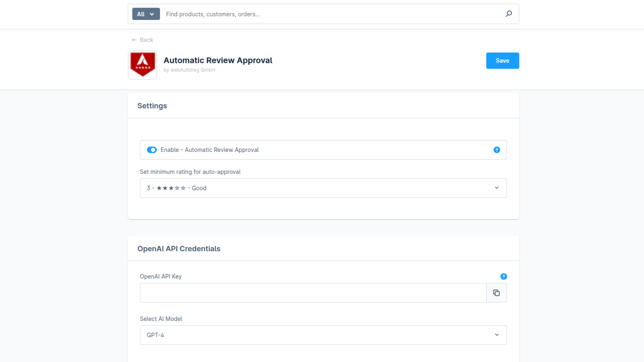Click the 'Set minimum rating for auto-approval' label
This screenshot has height=362, width=644.
click(x=190, y=172)
